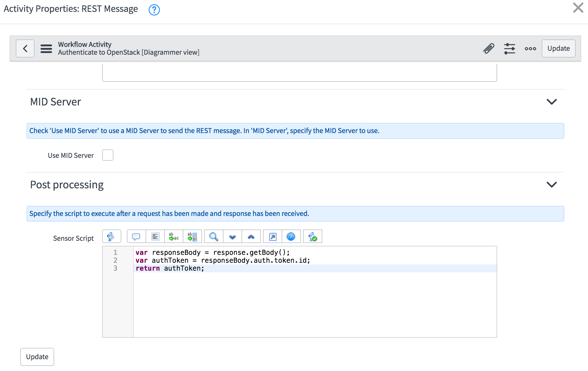
Task: Go back using the left chevron button
Action: pyautogui.click(x=25, y=48)
